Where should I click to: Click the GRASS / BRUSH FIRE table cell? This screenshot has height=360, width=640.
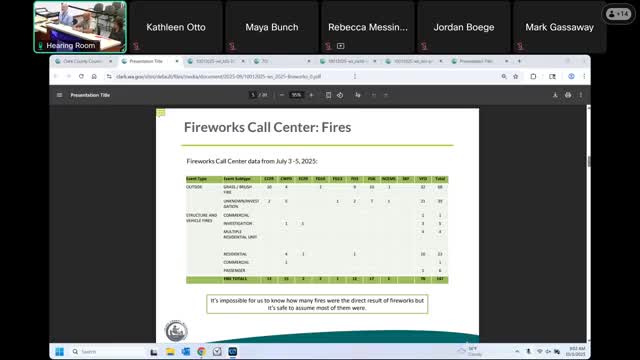pos(237,189)
